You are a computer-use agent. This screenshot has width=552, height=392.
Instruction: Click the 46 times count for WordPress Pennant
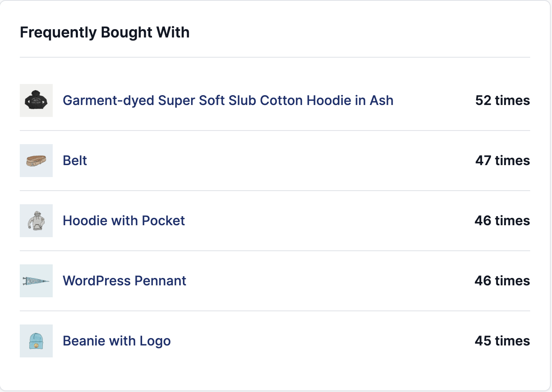point(502,281)
